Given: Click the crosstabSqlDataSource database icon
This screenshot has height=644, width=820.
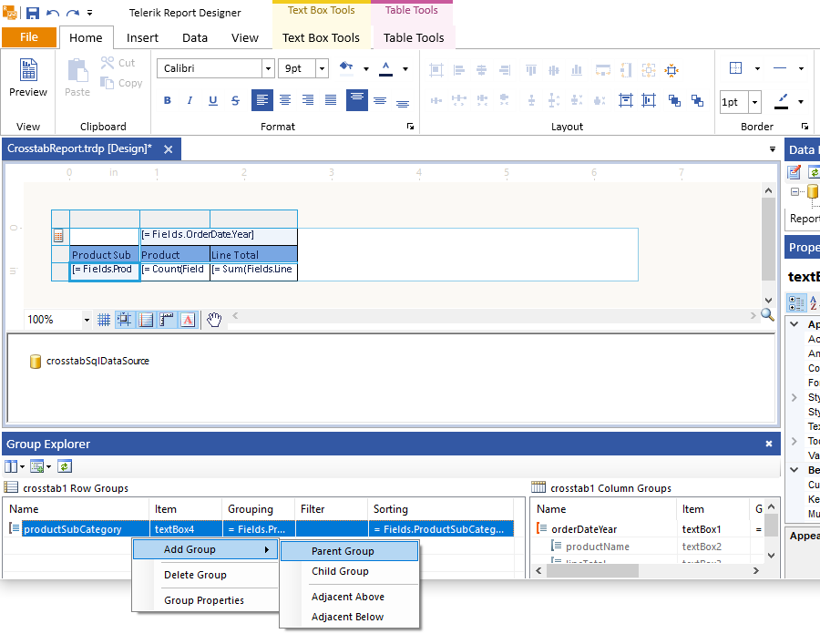Looking at the screenshot, I should (35, 362).
